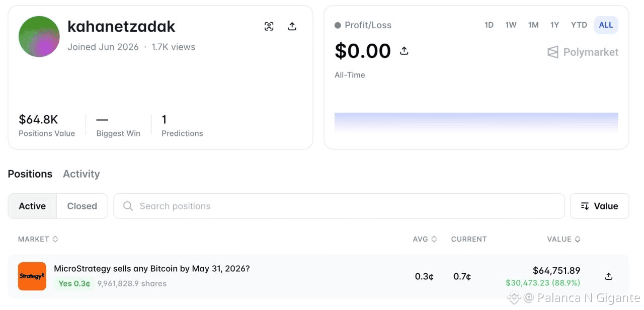Click the Polymarket logo
The width and height of the screenshot is (644, 310).
(x=583, y=52)
